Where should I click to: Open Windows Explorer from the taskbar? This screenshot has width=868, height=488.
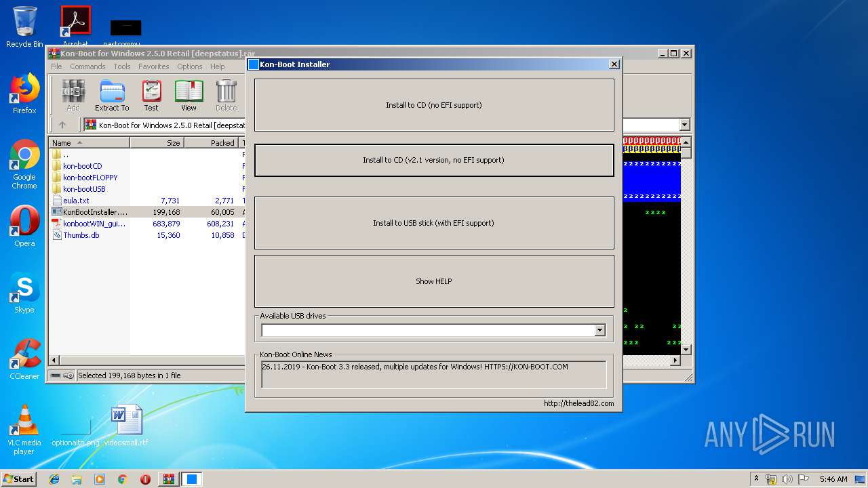point(77,479)
